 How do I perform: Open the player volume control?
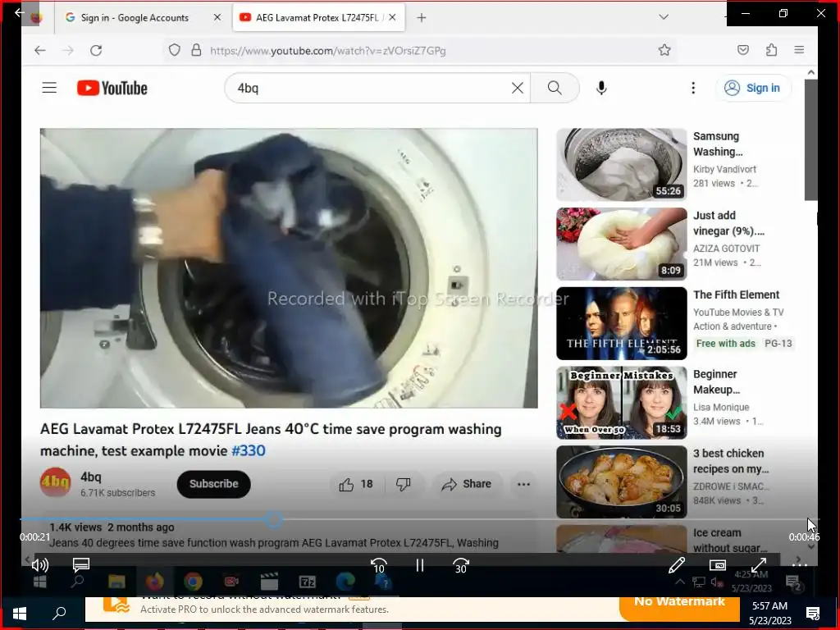39,564
